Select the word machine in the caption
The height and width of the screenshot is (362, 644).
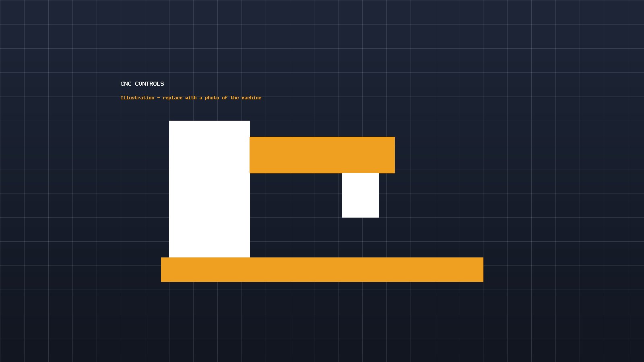(251, 98)
